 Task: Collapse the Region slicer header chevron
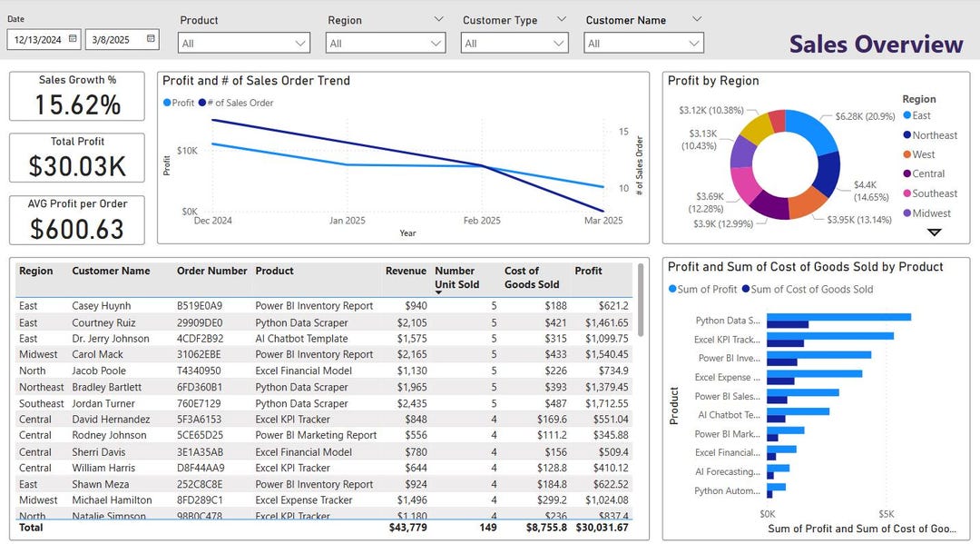(439, 19)
